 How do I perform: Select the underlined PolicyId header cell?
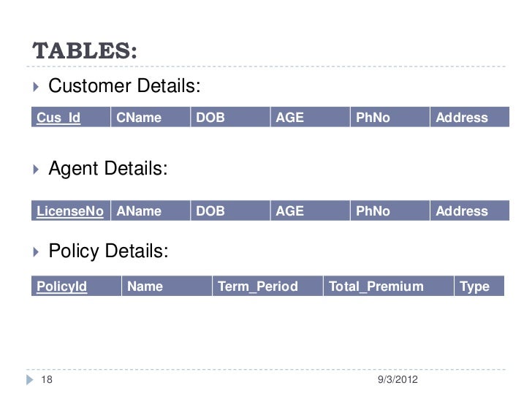pos(76,286)
